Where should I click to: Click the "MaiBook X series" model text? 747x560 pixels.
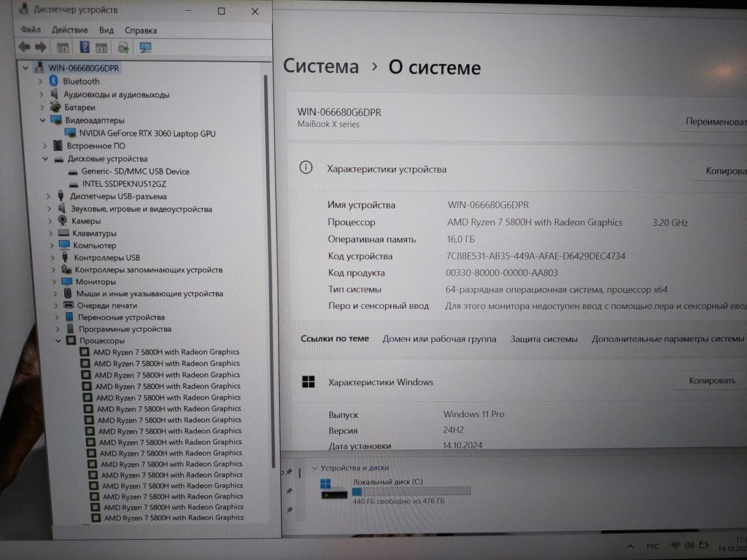point(328,124)
